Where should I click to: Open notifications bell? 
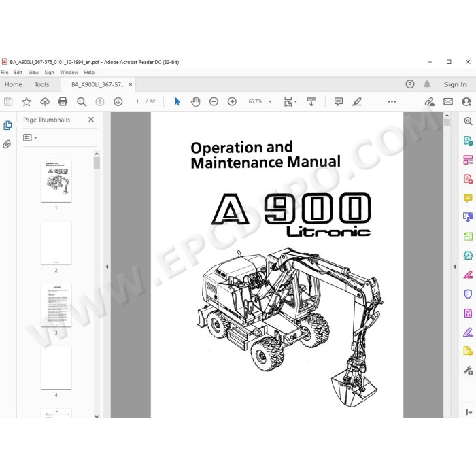tap(427, 84)
